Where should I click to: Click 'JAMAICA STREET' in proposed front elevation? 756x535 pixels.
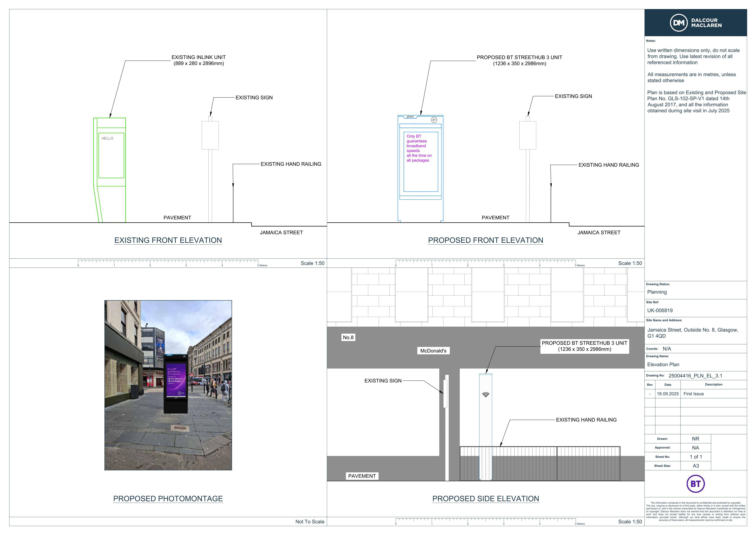pyautogui.click(x=599, y=233)
